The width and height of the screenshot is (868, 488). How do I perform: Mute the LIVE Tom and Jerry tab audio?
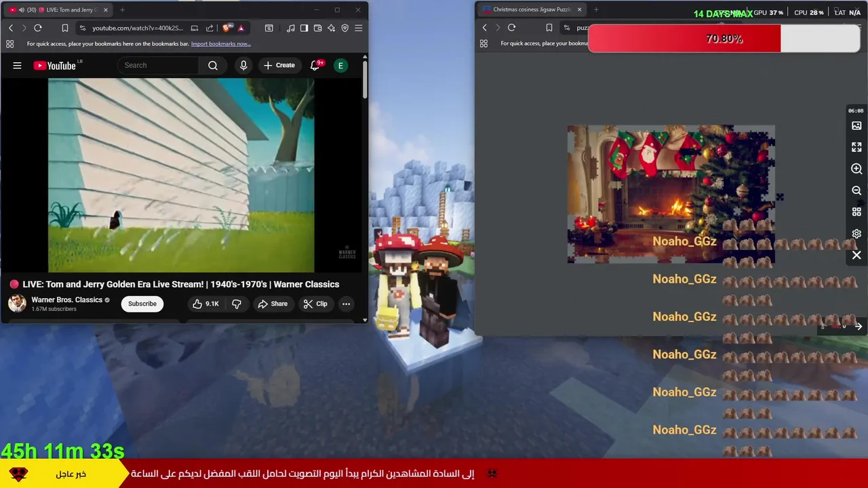(x=21, y=10)
